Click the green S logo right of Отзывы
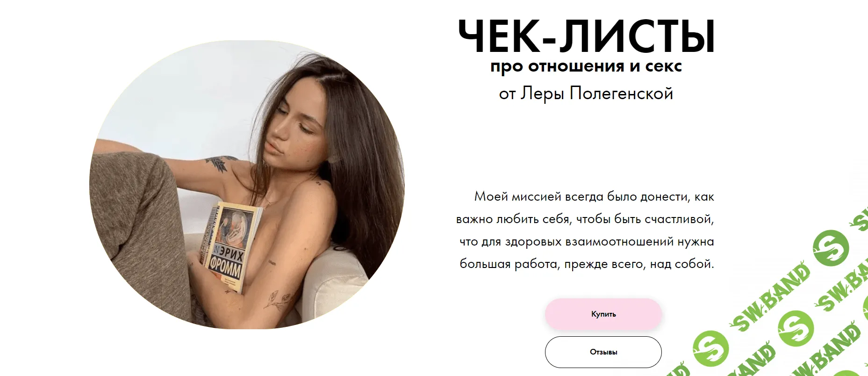868x376 pixels. [710, 348]
